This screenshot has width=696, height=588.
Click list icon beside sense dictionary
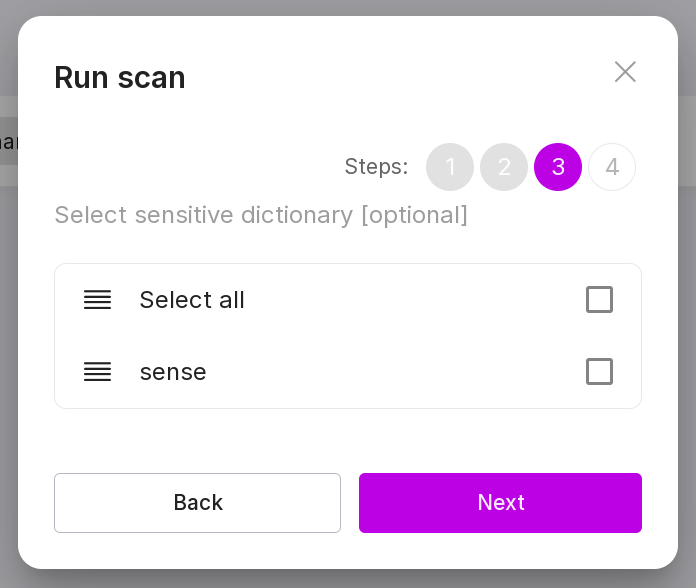pyautogui.click(x=97, y=372)
